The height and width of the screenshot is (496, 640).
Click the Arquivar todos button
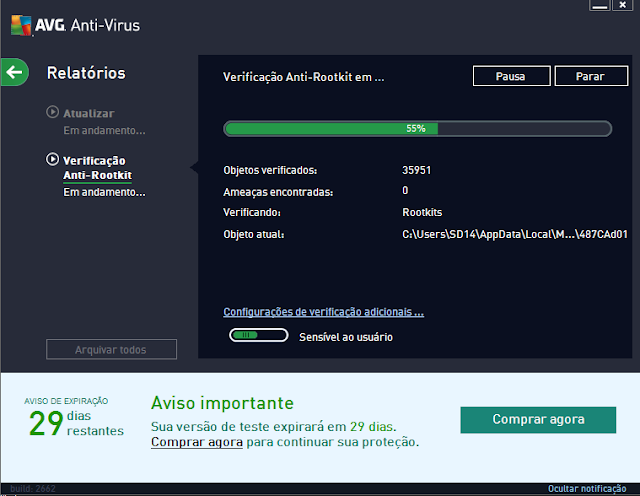(111, 349)
